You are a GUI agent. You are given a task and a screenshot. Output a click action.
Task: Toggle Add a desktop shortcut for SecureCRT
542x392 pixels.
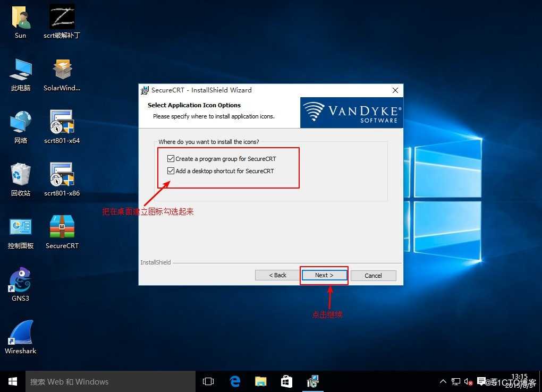coord(171,171)
